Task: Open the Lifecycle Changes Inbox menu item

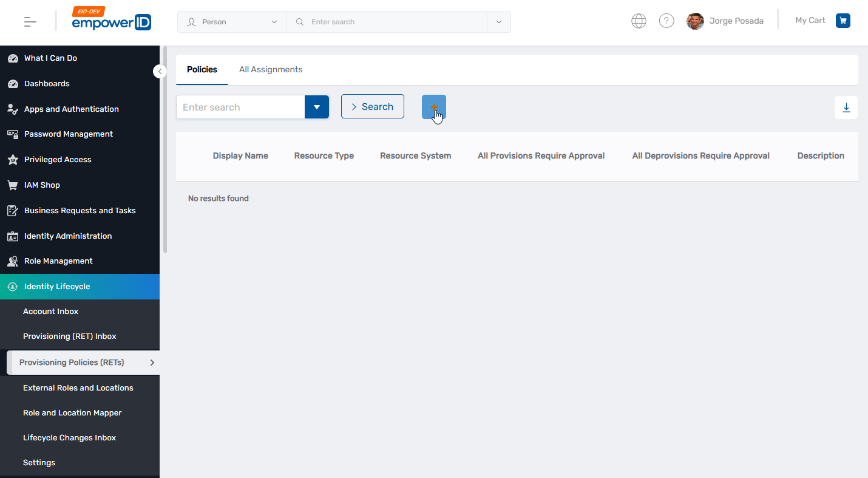Action: point(69,437)
